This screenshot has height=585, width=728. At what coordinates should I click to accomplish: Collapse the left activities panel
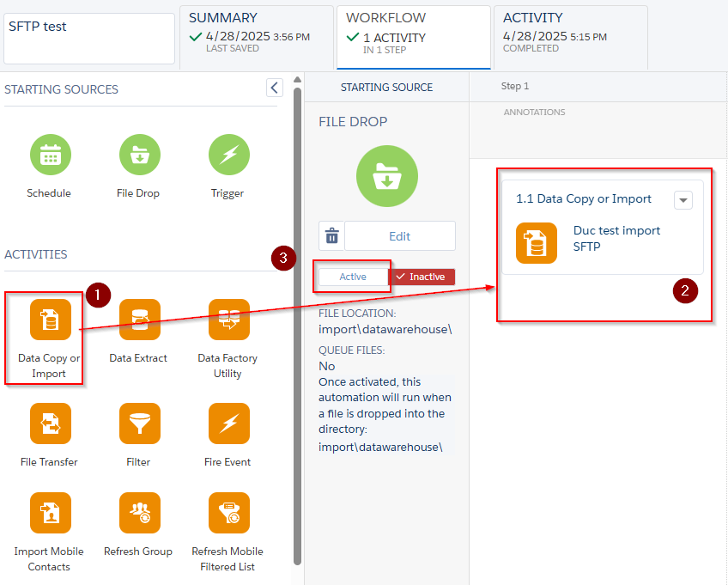[x=274, y=88]
